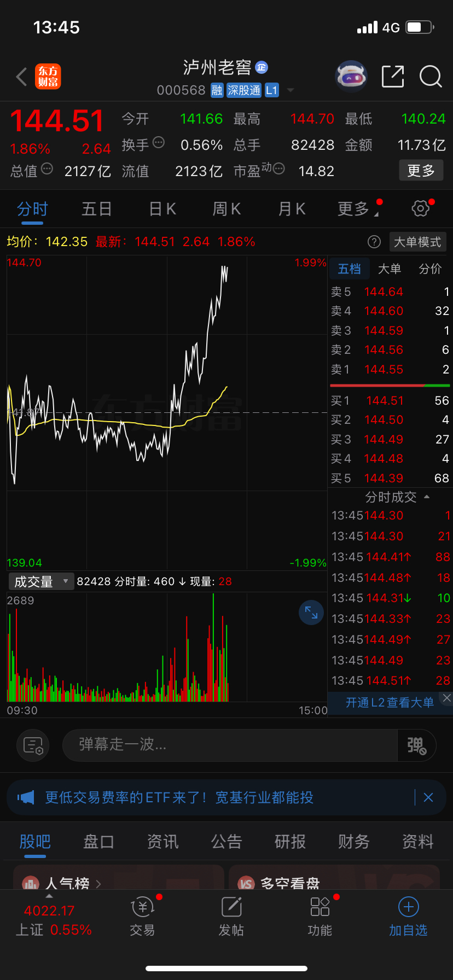This screenshot has width=453, height=980.
Task: Close the ETF promotion banner
Action: (428, 797)
